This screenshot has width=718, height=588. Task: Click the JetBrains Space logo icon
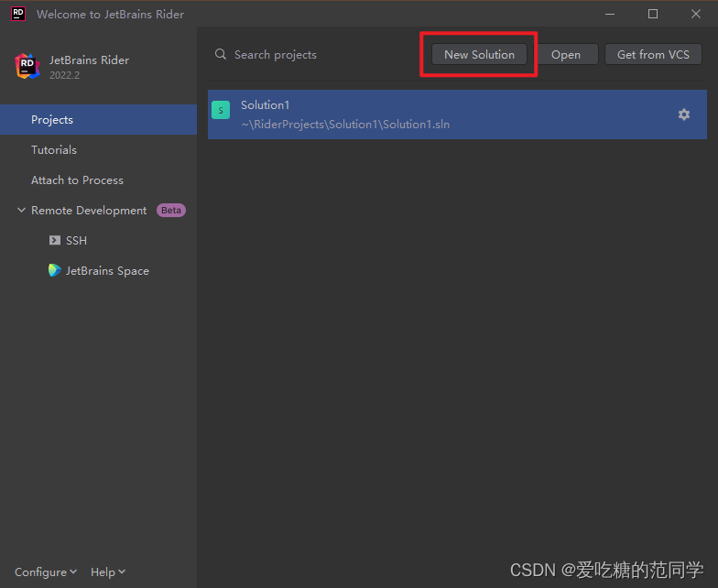coord(55,270)
